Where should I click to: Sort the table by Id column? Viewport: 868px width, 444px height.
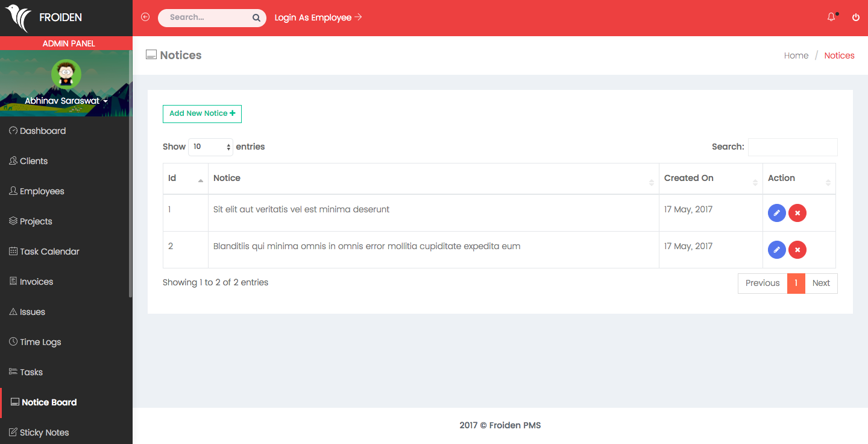coord(185,179)
